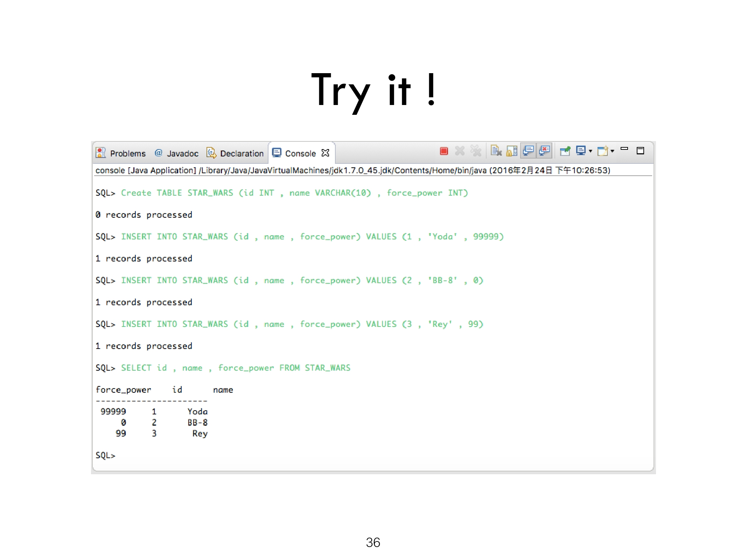This screenshot has height=560, width=747.
Task: Open the Javadoc tab
Action: [x=182, y=154]
